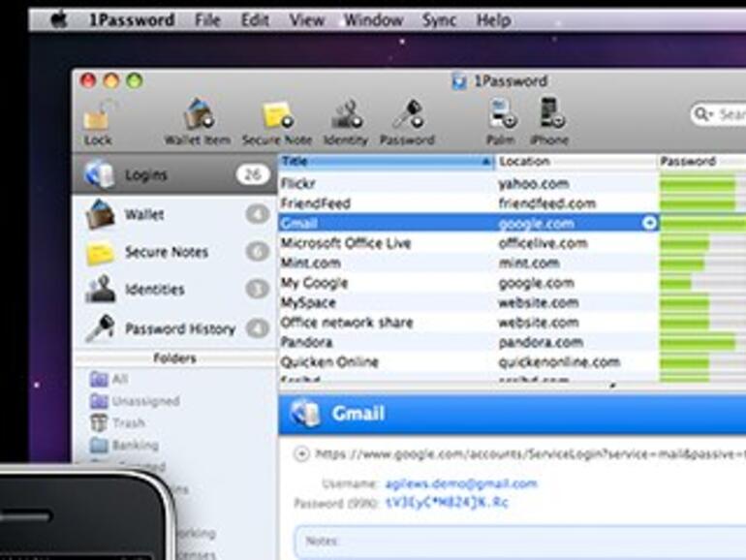Click the Gmail login URL link
The image size is (746, 560).
(530, 453)
